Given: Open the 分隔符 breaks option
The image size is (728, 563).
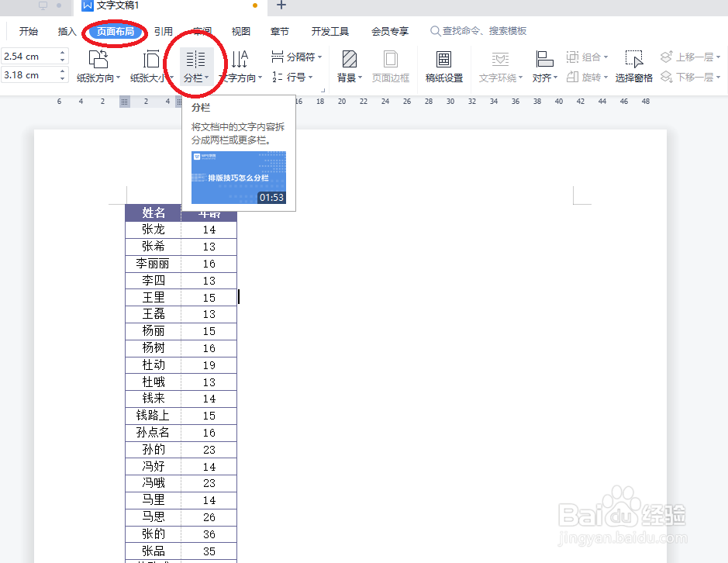Looking at the screenshot, I should click(297, 57).
